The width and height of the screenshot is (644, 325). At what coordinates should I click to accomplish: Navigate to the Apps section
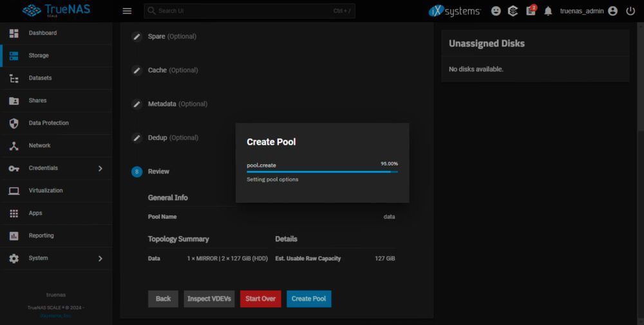(x=35, y=213)
